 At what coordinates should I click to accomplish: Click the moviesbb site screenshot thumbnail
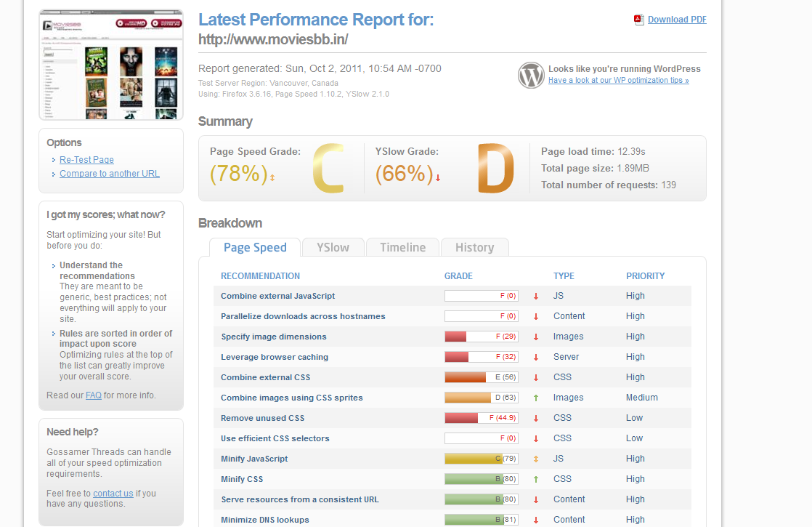pyautogui.click(x=111, y=65)
